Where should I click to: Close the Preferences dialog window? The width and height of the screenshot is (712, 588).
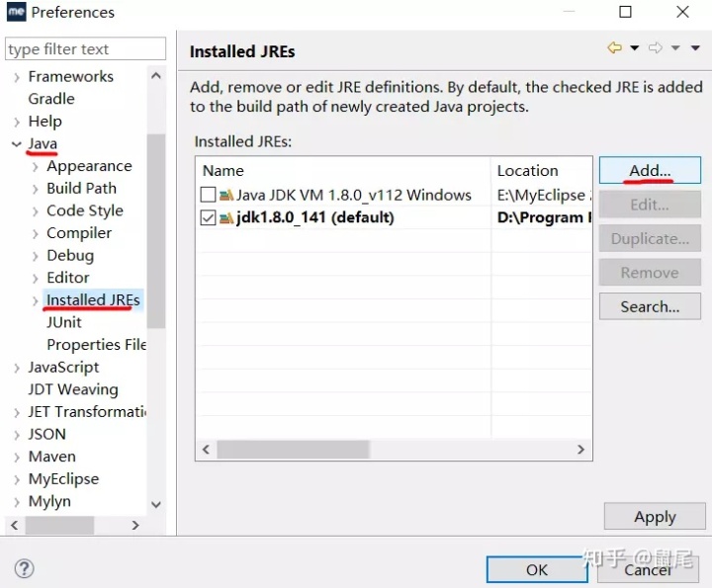coord(682,12)
